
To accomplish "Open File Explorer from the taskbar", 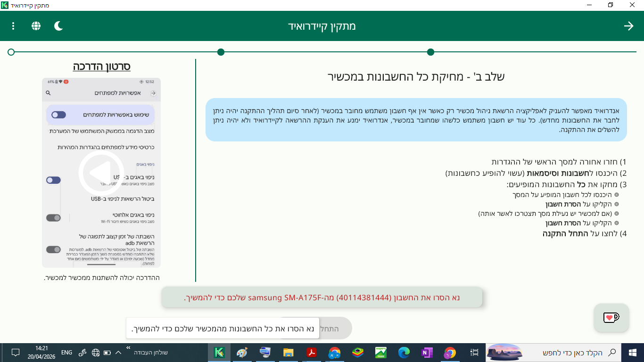I will [x=288, y=353].
